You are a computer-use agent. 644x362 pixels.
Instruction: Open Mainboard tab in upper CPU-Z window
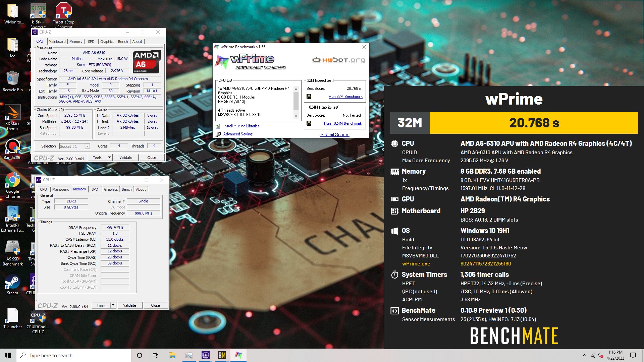tap(57, 42)
